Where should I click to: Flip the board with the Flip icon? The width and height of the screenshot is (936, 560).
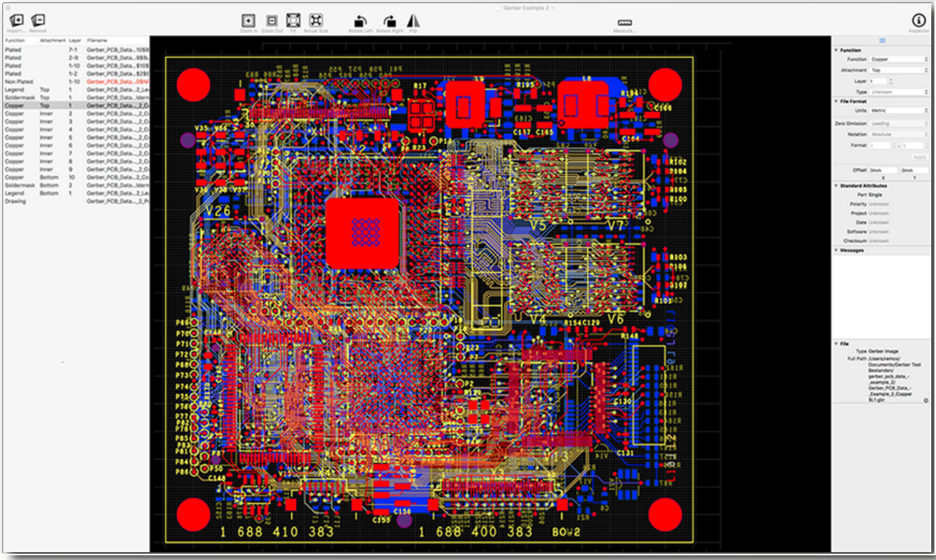[413, 21]
